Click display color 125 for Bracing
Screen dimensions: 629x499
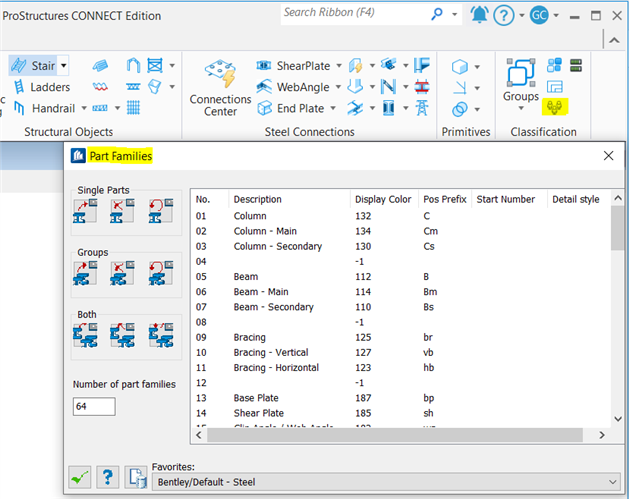click(x=363, y=337)
